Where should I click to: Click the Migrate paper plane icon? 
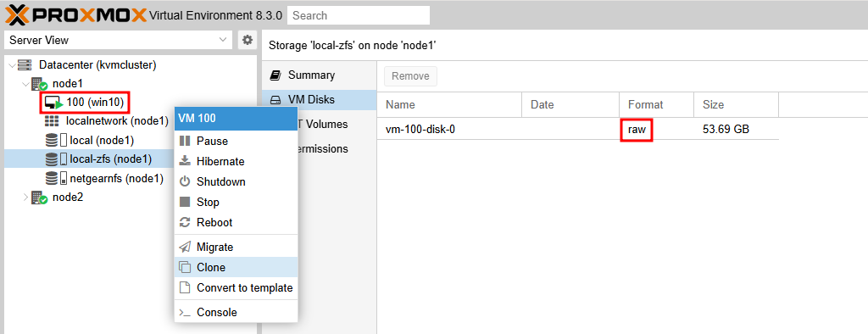(x=185, y=247)
